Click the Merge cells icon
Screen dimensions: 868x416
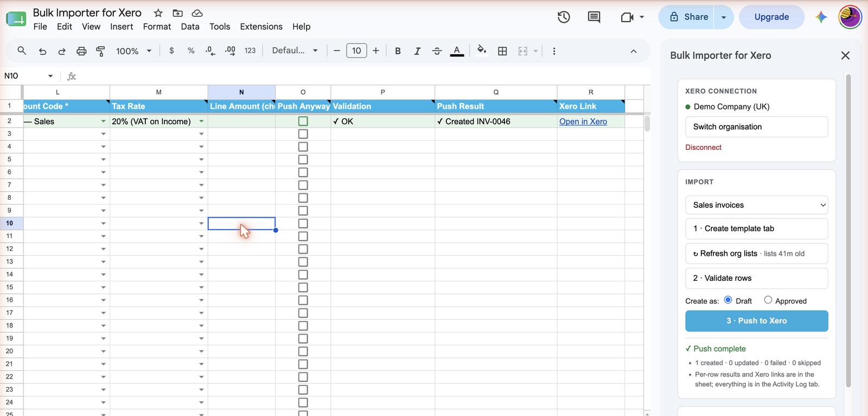click(x=523, y=51)
